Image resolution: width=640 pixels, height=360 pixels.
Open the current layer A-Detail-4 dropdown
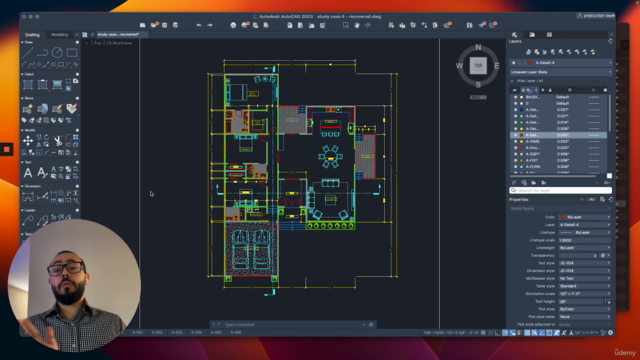coord(561,63)
